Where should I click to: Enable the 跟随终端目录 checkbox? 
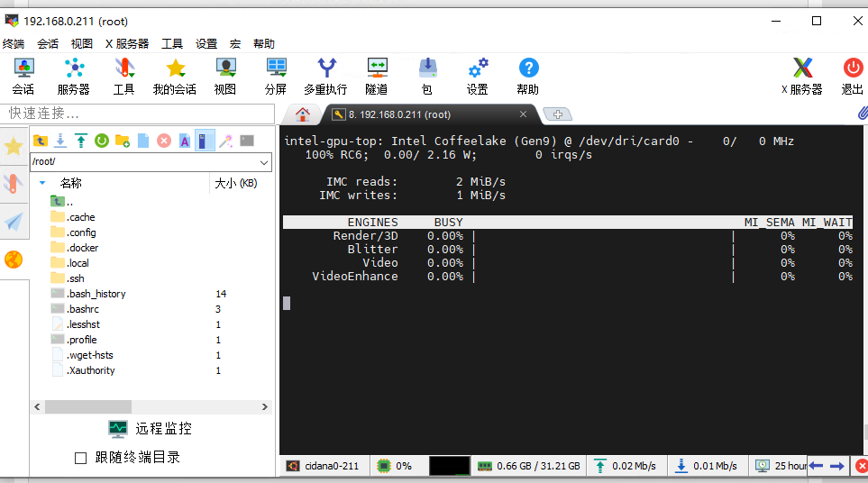(x=81, y=458)
